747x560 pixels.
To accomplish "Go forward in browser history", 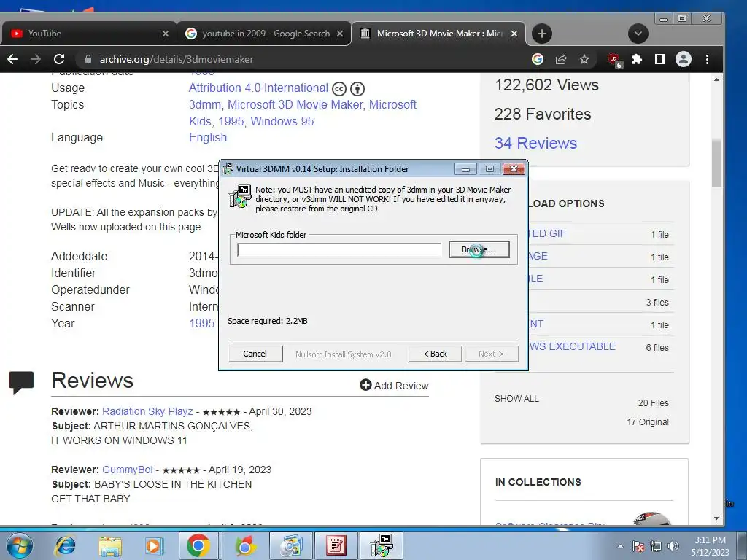I will 36,59.
